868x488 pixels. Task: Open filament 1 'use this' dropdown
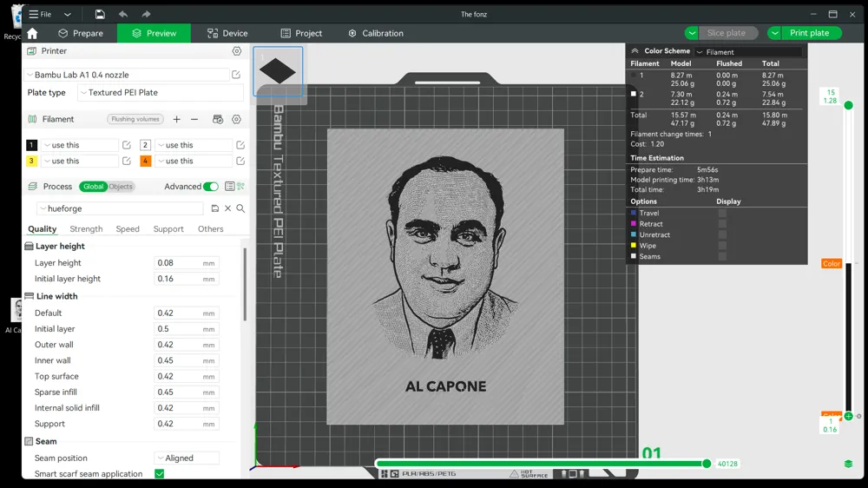80,145
